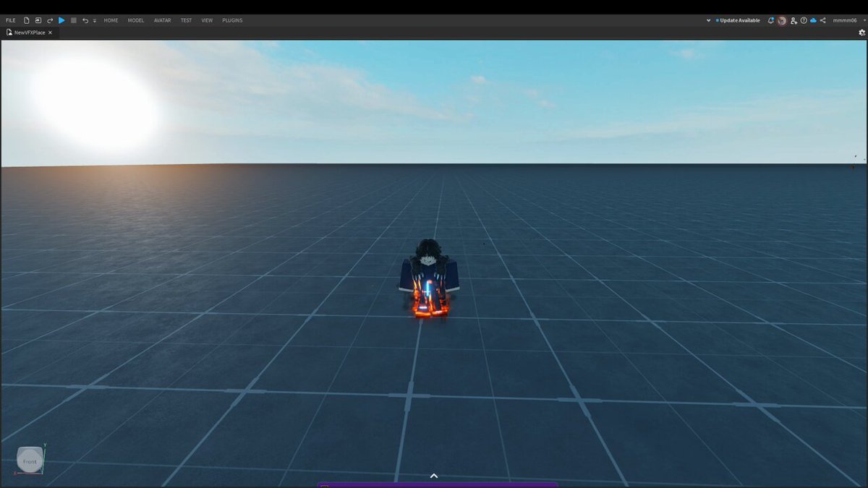Open the notifications bell
Viewport: 868px width, 488px height.
pyautogui.click(x=771, y=20)
